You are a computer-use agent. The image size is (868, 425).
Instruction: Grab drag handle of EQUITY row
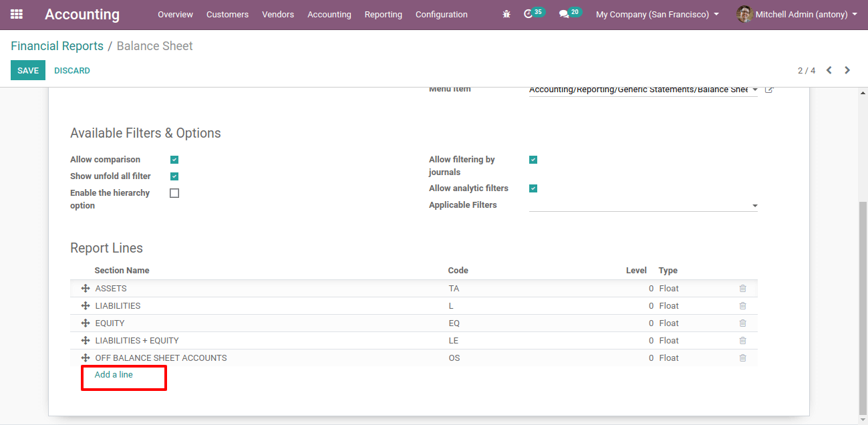pos(86,323)
